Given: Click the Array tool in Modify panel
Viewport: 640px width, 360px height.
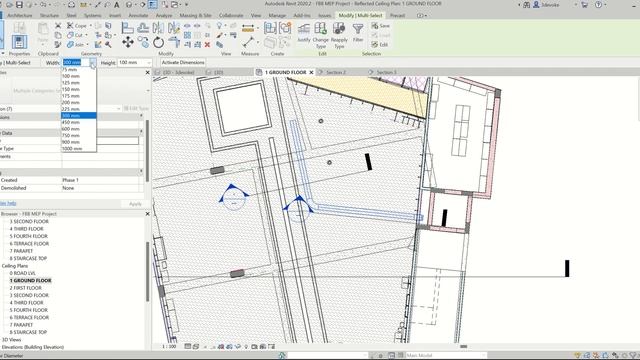Looking at the screenshot, I should 187,36.
